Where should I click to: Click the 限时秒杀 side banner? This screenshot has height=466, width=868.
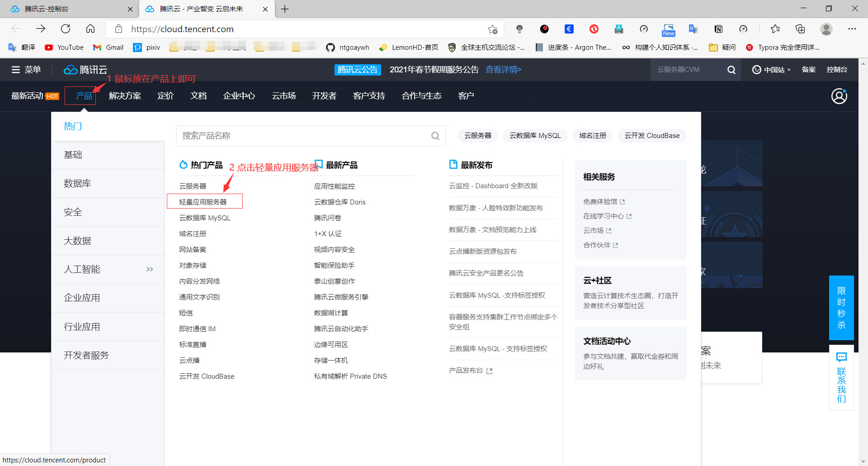(x=841, y=308)
